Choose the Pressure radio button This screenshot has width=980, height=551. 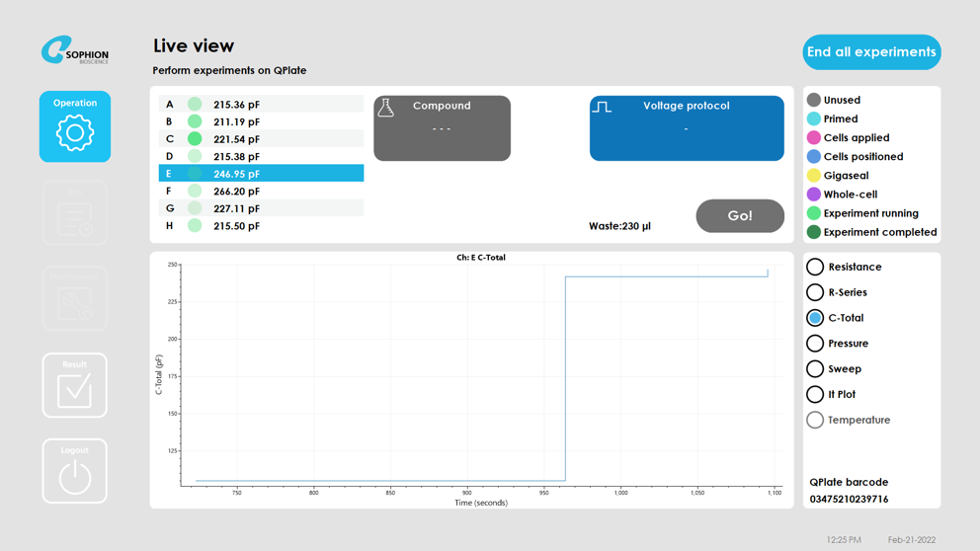tap(815, 344)
